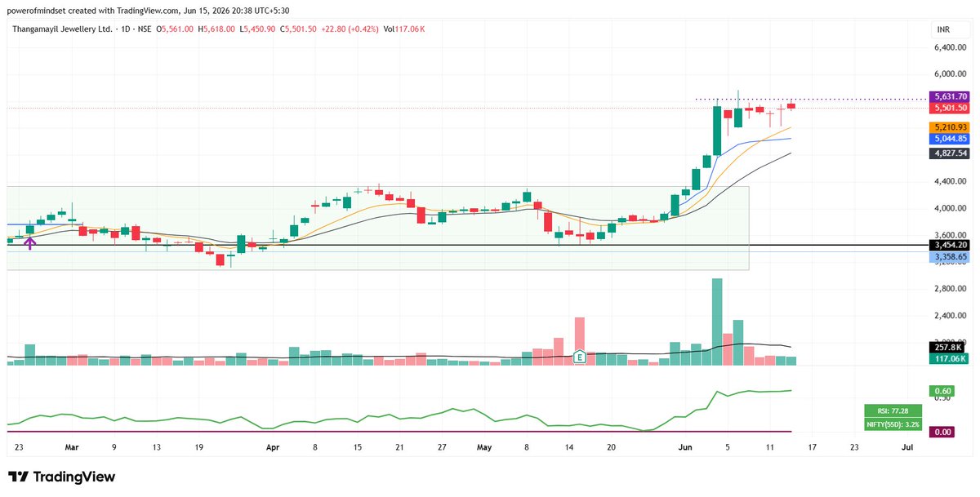Click the 4,400.00 price axis label

click(951, 182)
